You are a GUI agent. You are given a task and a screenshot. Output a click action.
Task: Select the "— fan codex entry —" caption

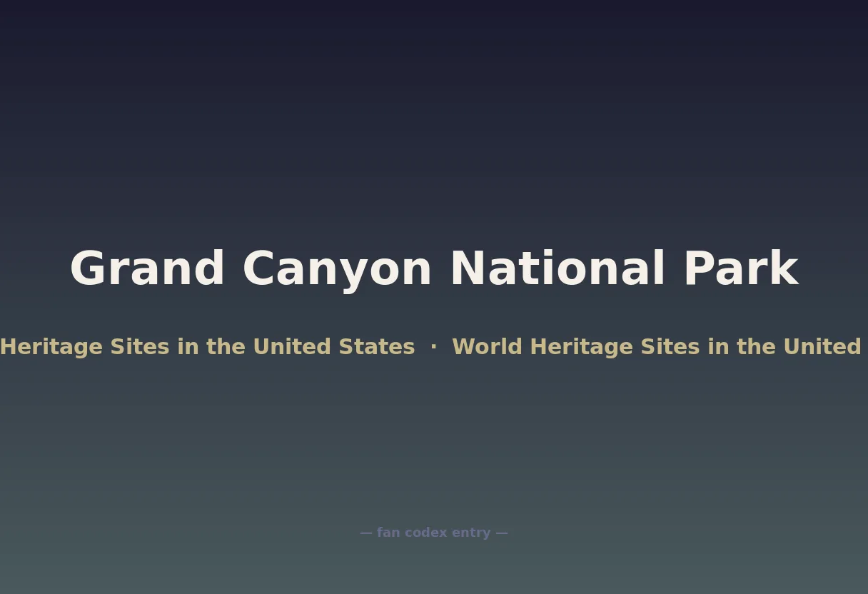(x=434, y=533)
